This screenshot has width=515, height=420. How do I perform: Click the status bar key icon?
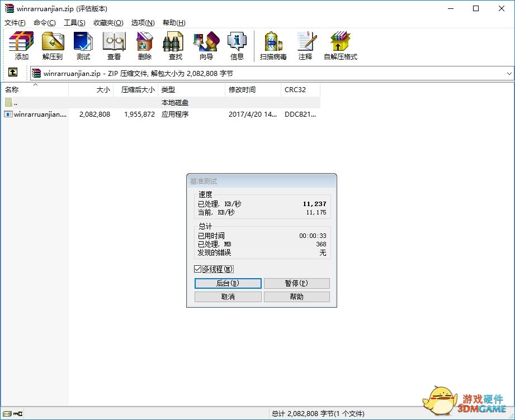point(18,414)
